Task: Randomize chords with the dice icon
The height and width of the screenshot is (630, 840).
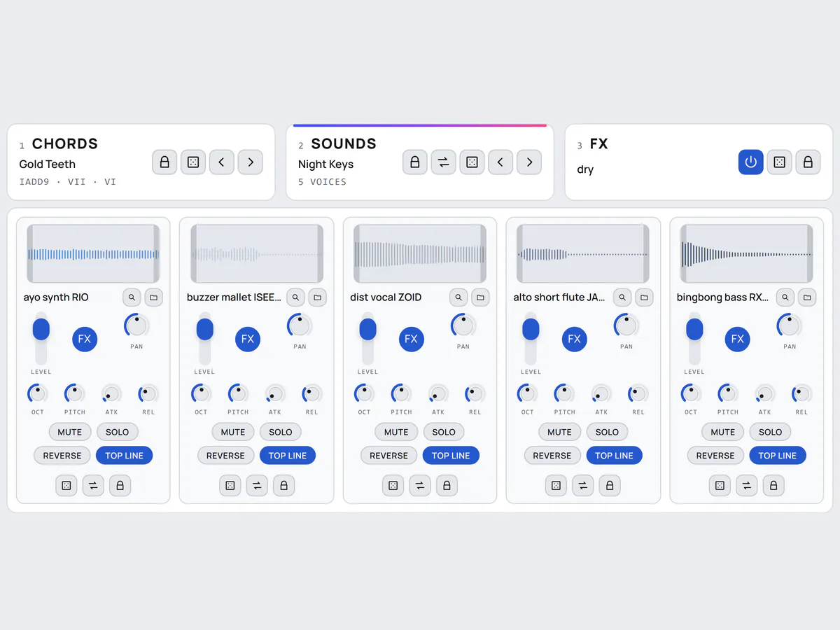Action: (x=193, y=162)
